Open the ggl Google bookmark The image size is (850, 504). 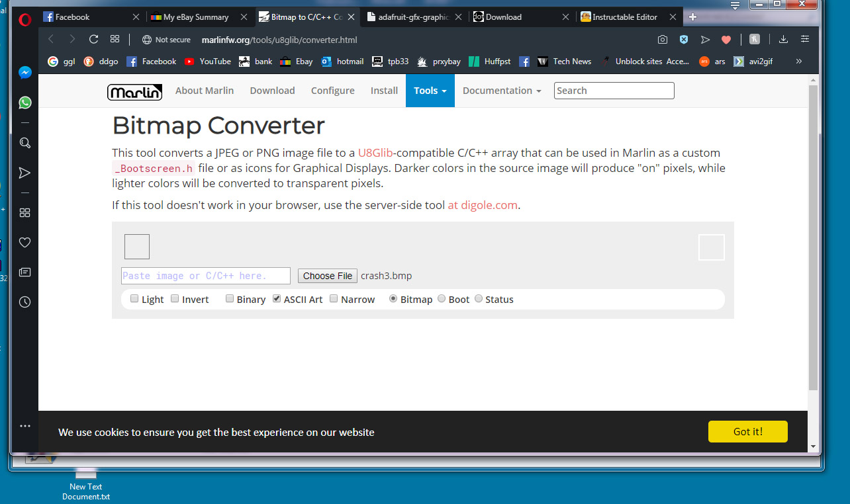point(62,62)
